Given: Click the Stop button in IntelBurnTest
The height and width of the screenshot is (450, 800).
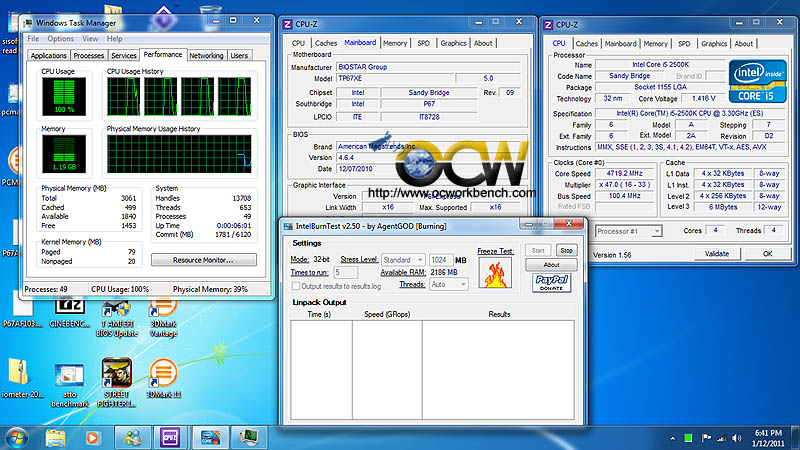Looking at the screenshot, I should click(x=566, y=251).
